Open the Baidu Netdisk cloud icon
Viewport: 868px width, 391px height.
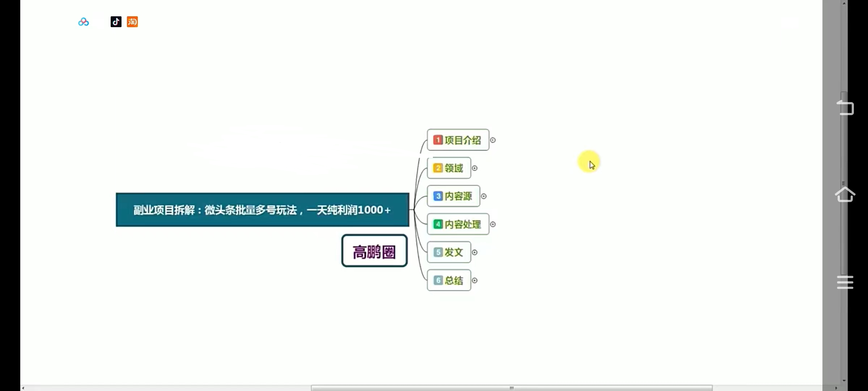pyautogui.click(x=84, y=22)
